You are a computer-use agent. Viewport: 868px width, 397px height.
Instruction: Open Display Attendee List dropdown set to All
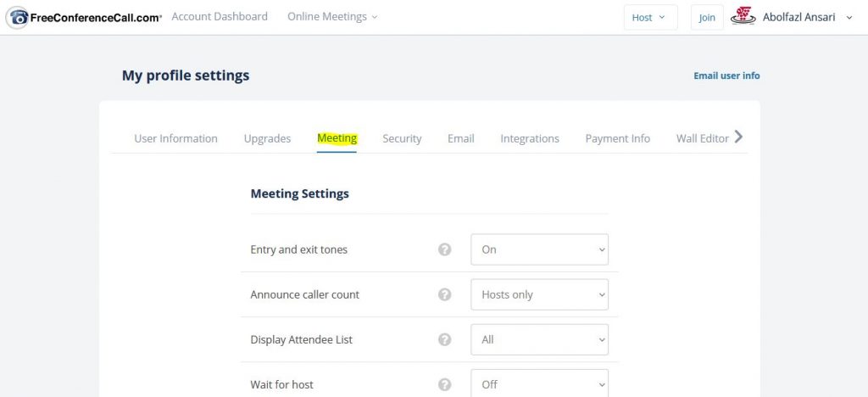[539, 339]
